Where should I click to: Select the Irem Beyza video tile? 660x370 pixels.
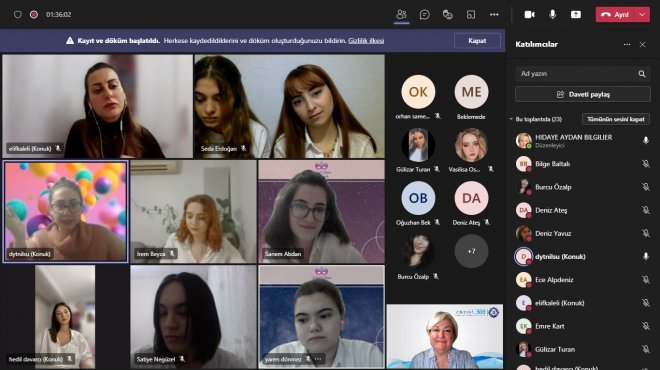click(x=193, y=211)
